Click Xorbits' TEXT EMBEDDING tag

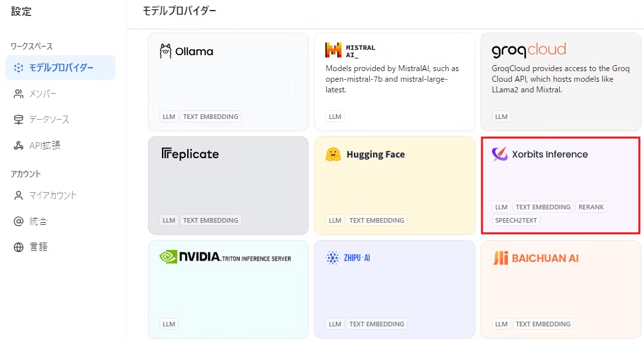tap(543, 207)
